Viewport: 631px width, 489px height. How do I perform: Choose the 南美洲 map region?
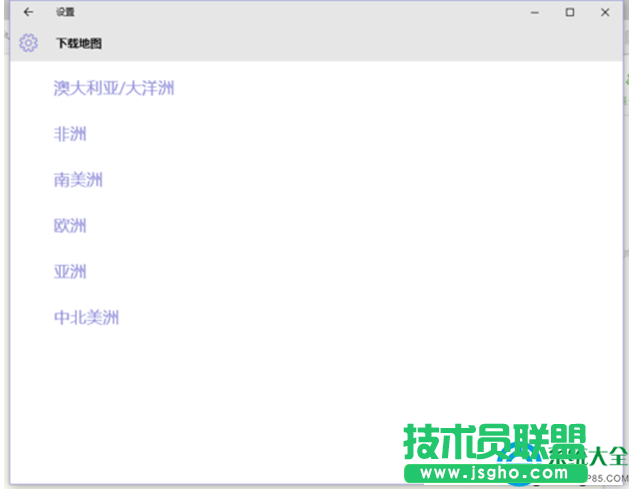(78, 180)
